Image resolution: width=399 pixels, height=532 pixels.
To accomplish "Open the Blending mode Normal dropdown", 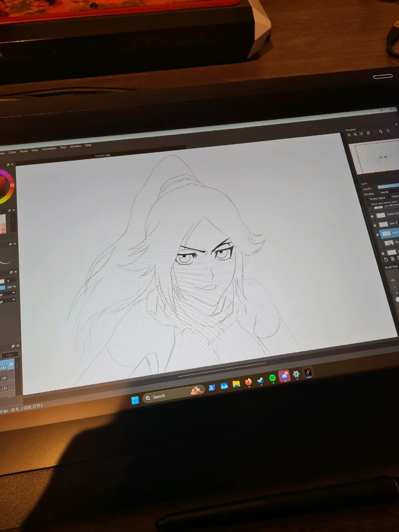I will click(x=389, y=192).
